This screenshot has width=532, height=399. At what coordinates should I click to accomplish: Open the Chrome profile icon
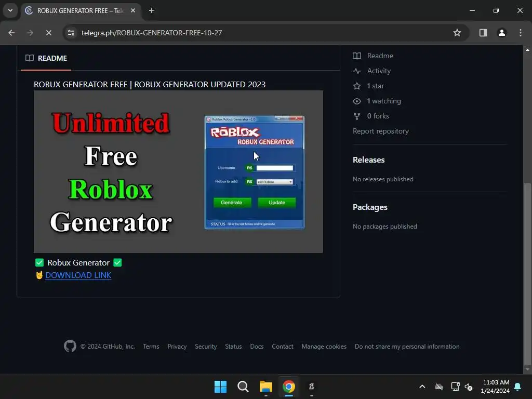pos(502,33)
